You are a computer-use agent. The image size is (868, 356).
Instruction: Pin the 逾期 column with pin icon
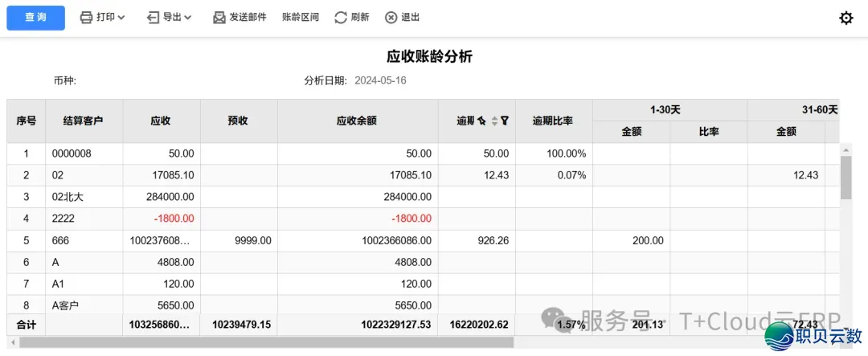coord(481,121)
